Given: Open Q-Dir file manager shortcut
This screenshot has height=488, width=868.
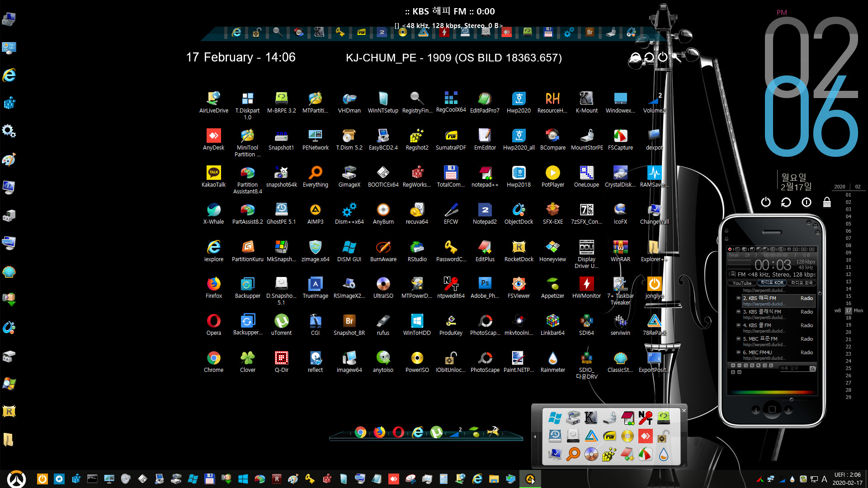Looking at the screenshot, I should click(x=281, y=362).
